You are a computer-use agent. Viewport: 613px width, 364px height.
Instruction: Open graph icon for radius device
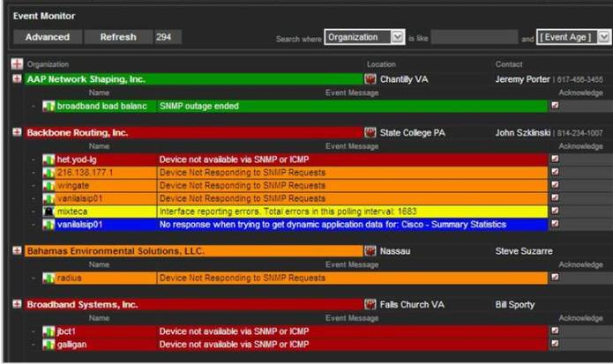point(49,279)
